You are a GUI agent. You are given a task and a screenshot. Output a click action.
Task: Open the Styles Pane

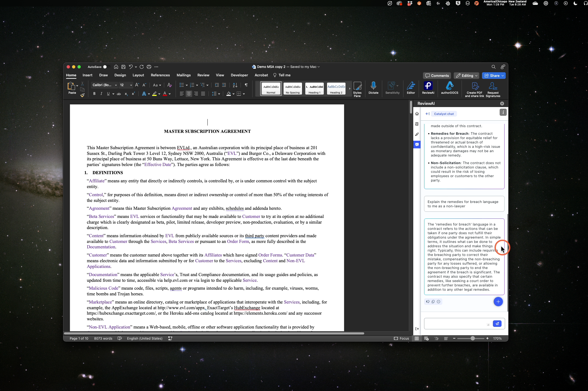tap(357, 89)
